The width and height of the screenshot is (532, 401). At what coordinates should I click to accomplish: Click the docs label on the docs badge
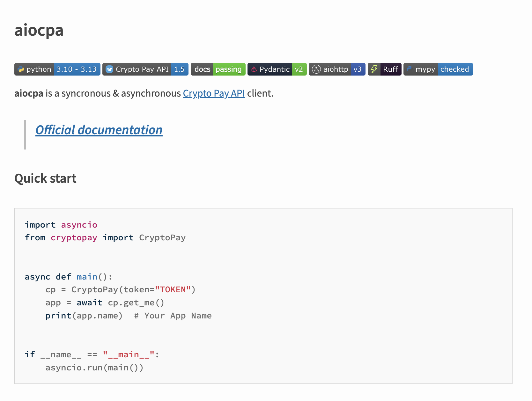click(x=202, y=69)
